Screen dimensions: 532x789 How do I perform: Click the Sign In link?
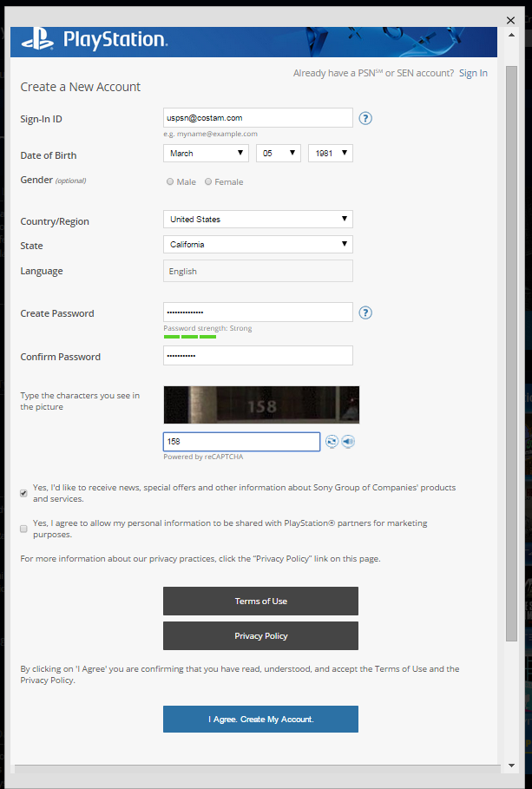[473, 73]
